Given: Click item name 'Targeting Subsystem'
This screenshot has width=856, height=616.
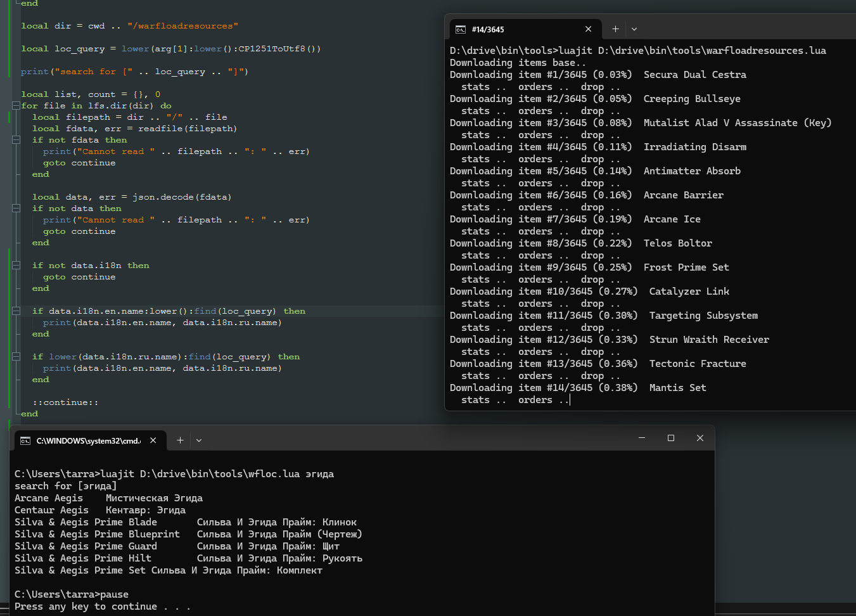Looking at the screenshot, I should pos(703,316).
